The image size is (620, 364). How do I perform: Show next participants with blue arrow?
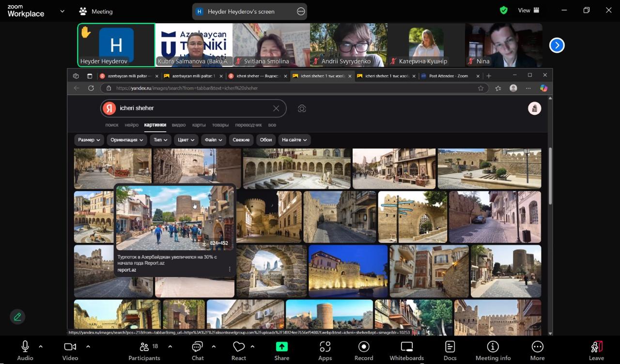click(x=557, y=45)
